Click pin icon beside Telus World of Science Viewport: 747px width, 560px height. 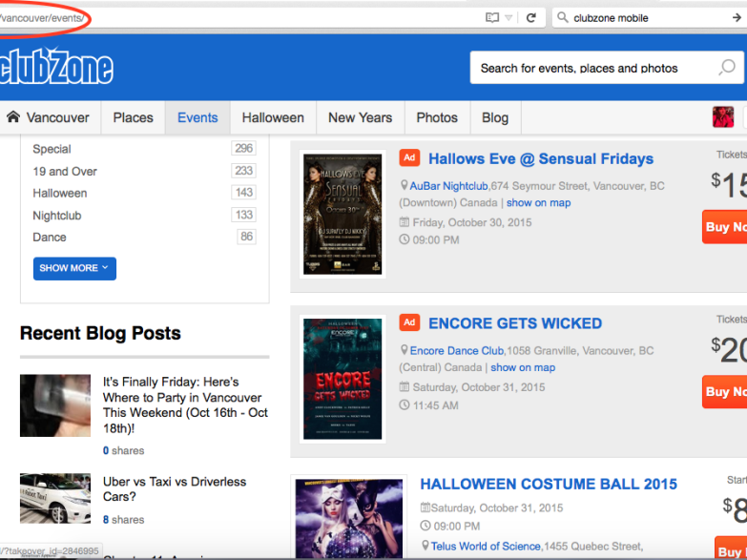pyautogui.click(x=425, y=546)
